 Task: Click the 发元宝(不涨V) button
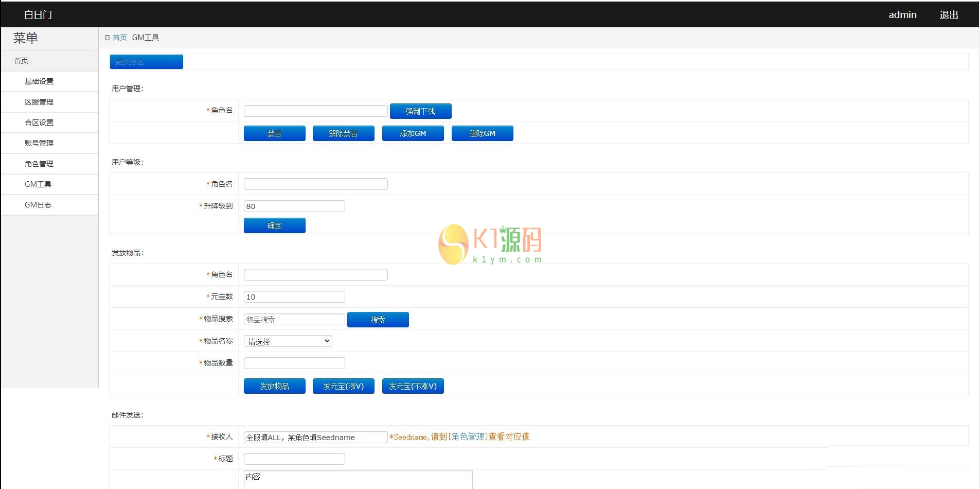point(413,386)
